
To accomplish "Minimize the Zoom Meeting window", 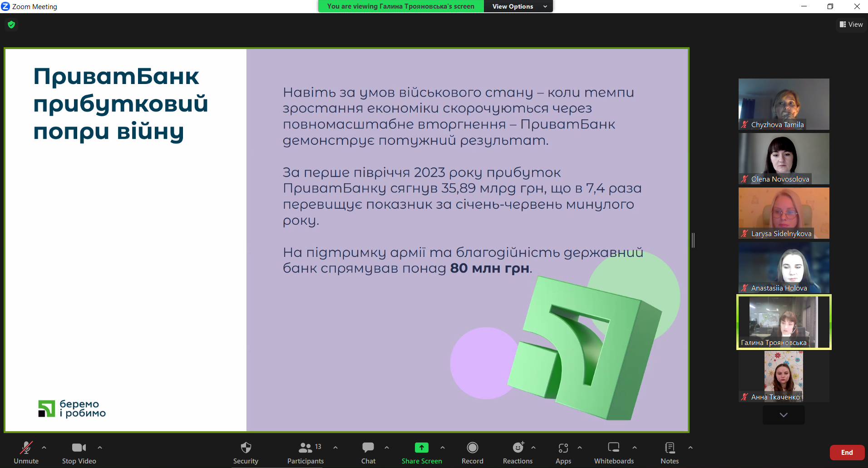I will pyautogui.click(x=804, y=6).
